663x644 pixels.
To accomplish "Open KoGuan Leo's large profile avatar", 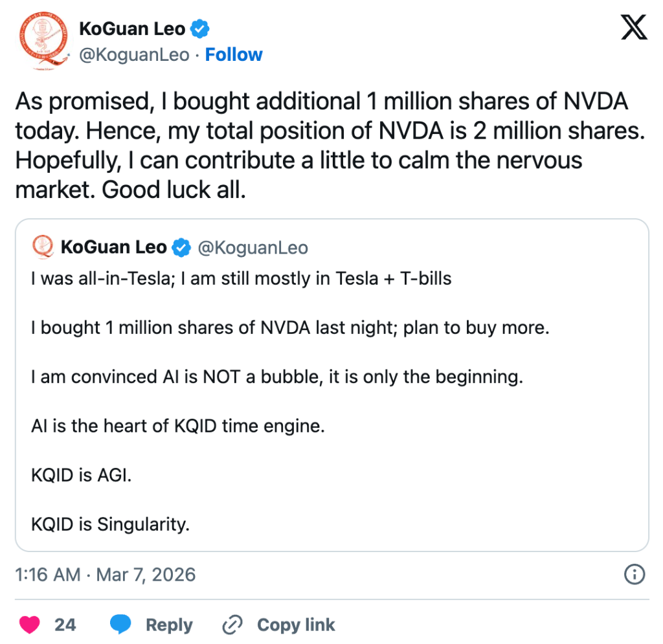I will pyautogui.click(x=43, y=42).
